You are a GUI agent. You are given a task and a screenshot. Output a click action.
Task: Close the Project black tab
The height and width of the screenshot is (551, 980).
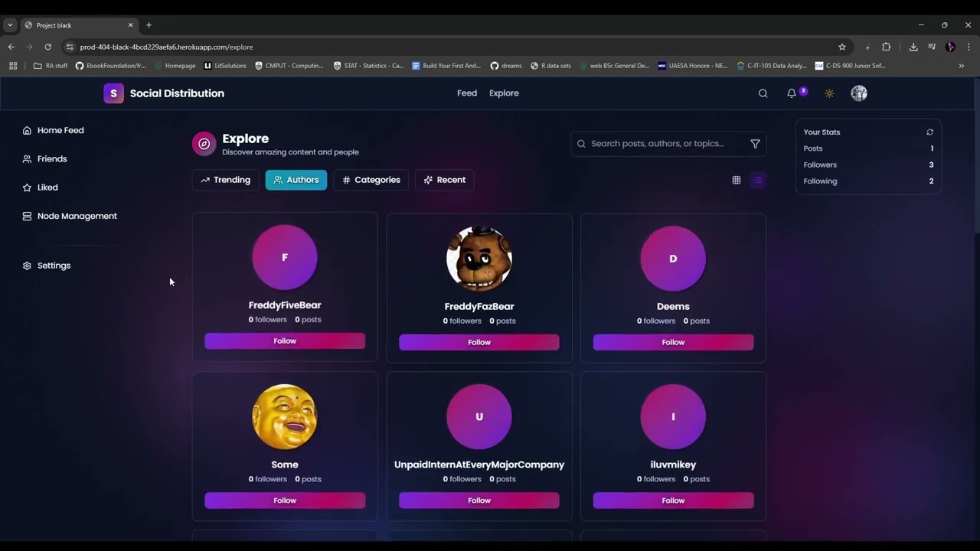point(130,25)
